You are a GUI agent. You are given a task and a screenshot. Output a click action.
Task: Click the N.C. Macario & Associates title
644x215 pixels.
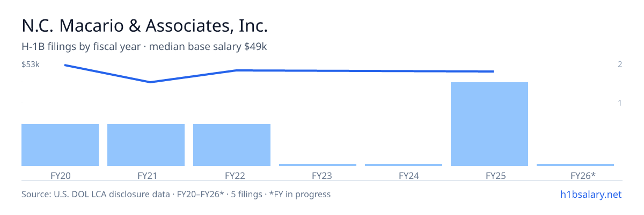click(x=144, y=25)
